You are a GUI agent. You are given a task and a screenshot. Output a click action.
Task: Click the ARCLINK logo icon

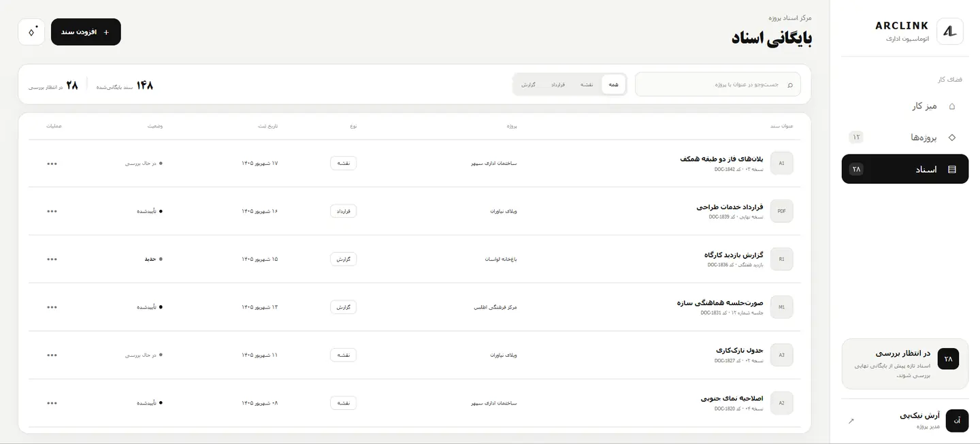pyautogui.click(x=950, y=31)
